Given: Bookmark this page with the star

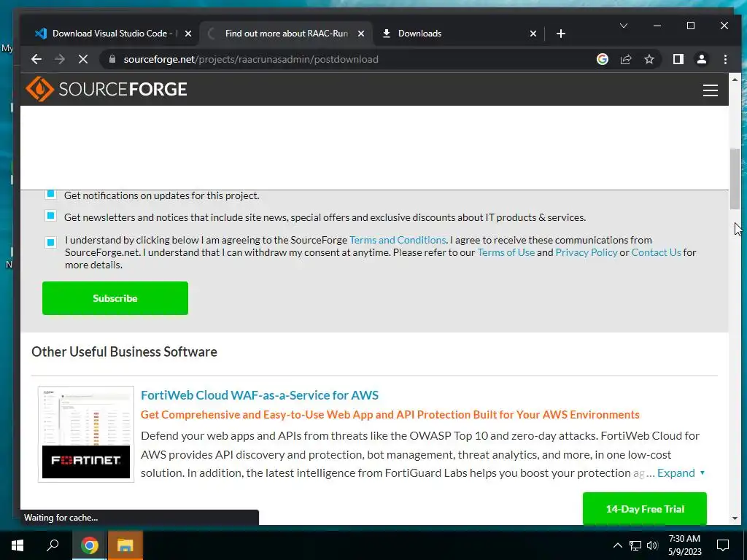Looking at the screenshot, I should 649,59.
